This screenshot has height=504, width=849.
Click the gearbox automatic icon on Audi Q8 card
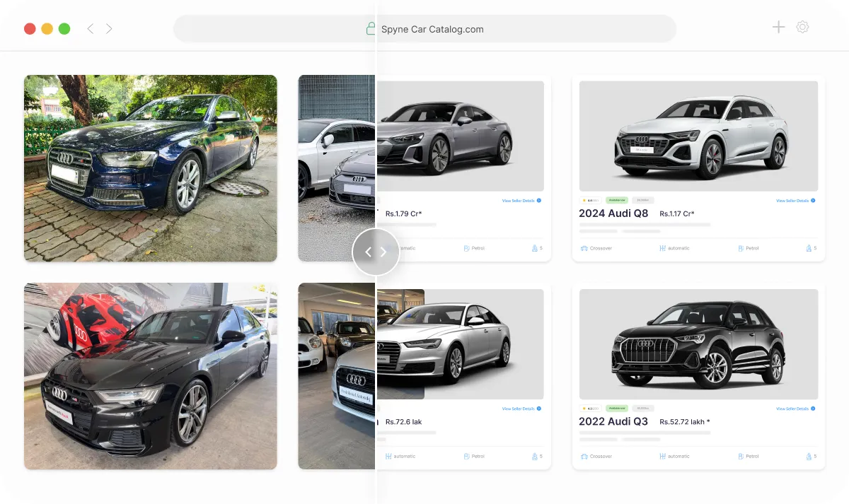click(663, 248)
